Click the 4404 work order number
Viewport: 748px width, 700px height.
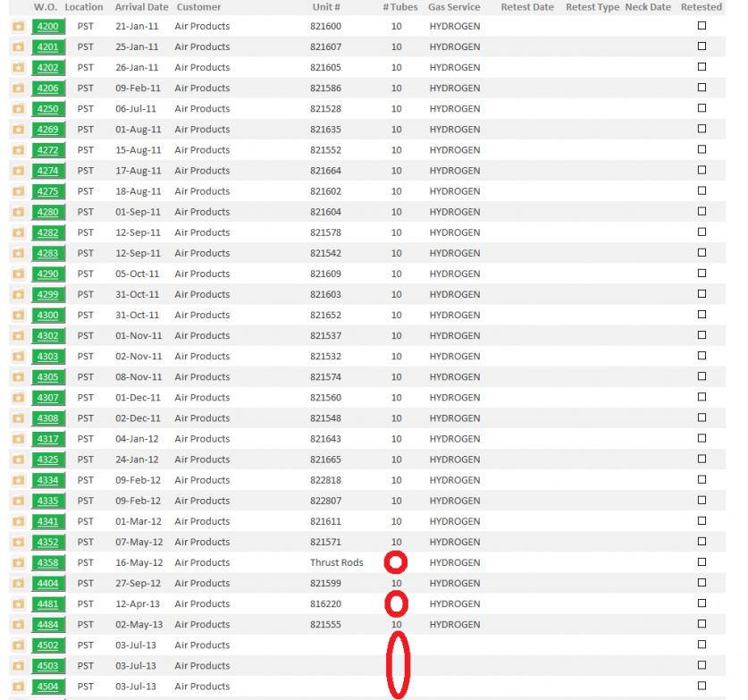[48, 583]
